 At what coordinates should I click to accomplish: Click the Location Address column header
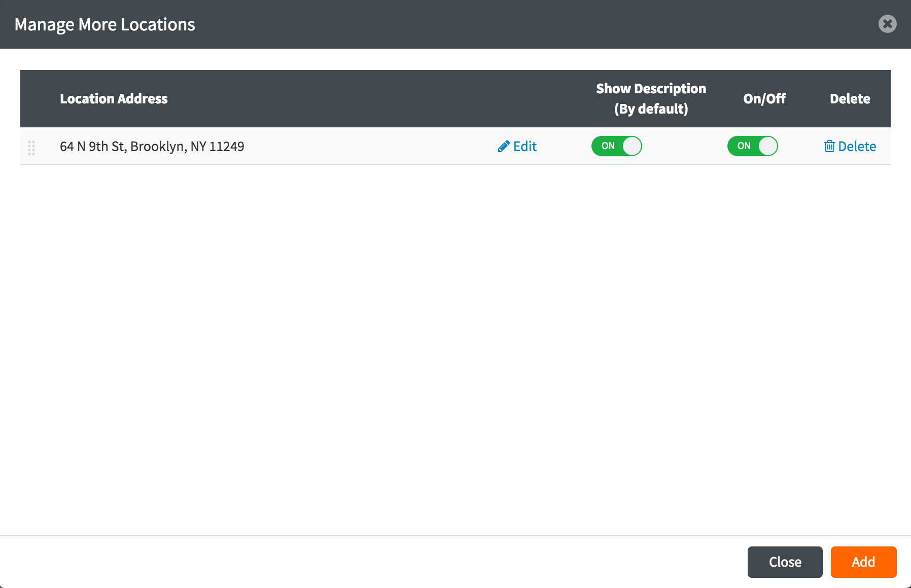(x=114, y=99)
